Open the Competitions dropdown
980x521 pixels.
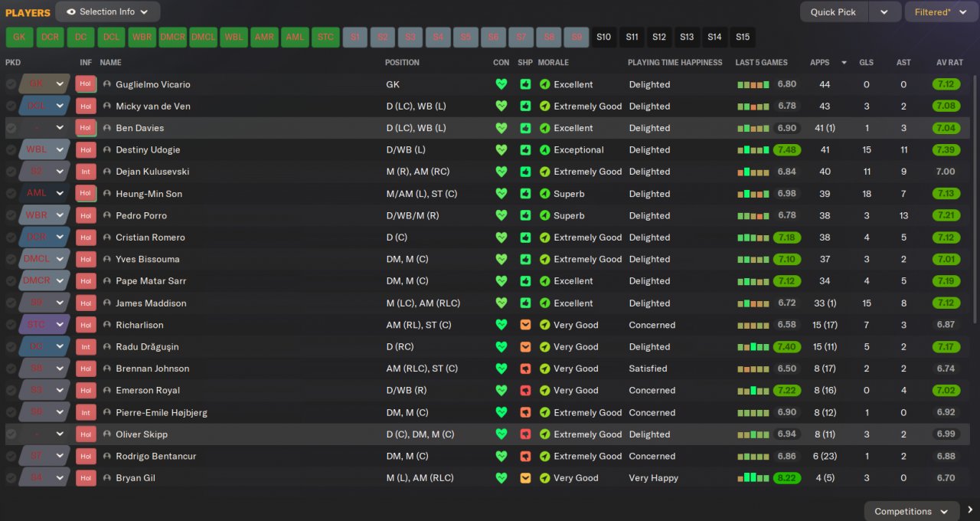[x=911, y=511]
